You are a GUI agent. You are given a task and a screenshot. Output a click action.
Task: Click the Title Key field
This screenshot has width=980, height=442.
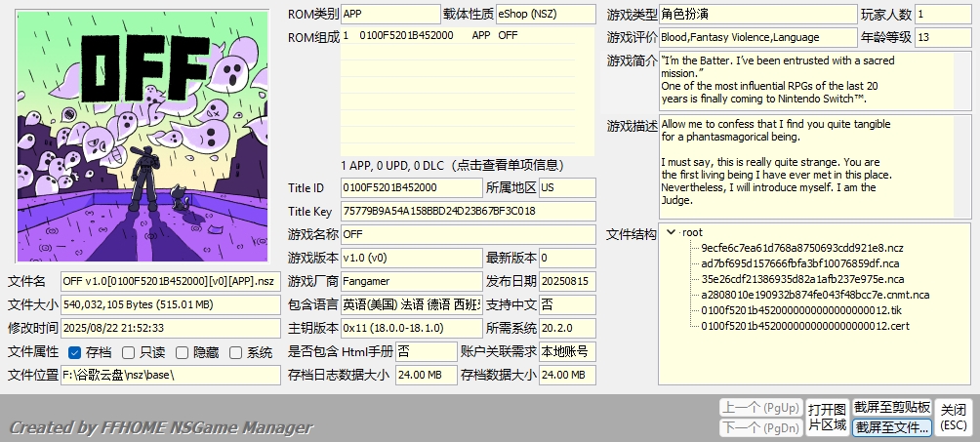[x=467, y=211]
